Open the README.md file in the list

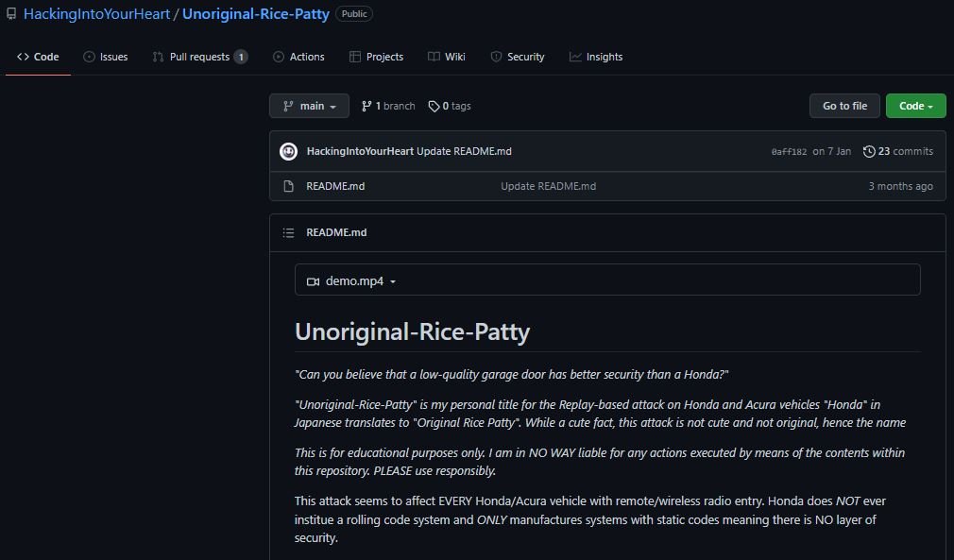tap(335, 186)
